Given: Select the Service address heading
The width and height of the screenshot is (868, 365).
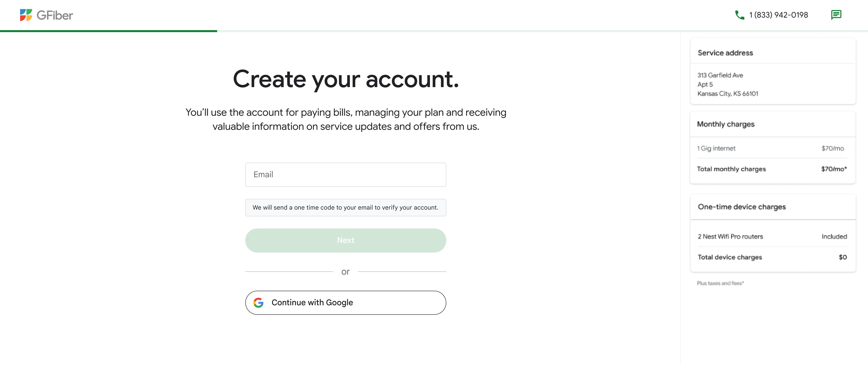Looking at the screenshot, I should pyautogui.click(x=725, y=53).
